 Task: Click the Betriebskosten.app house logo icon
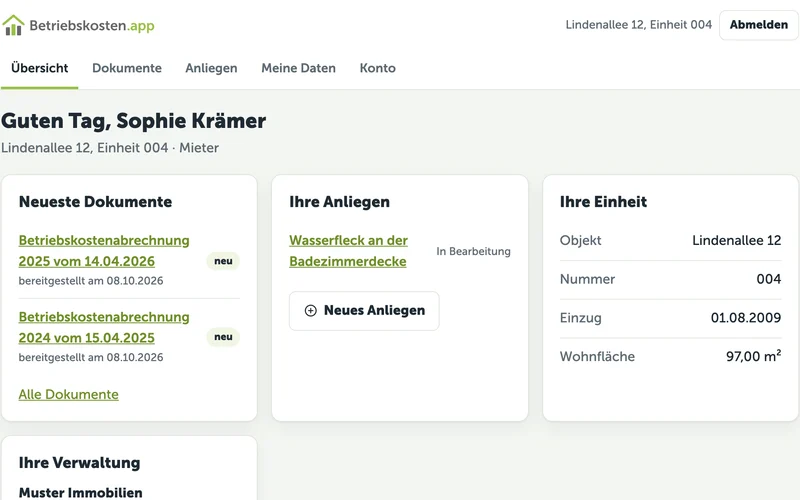13,25
